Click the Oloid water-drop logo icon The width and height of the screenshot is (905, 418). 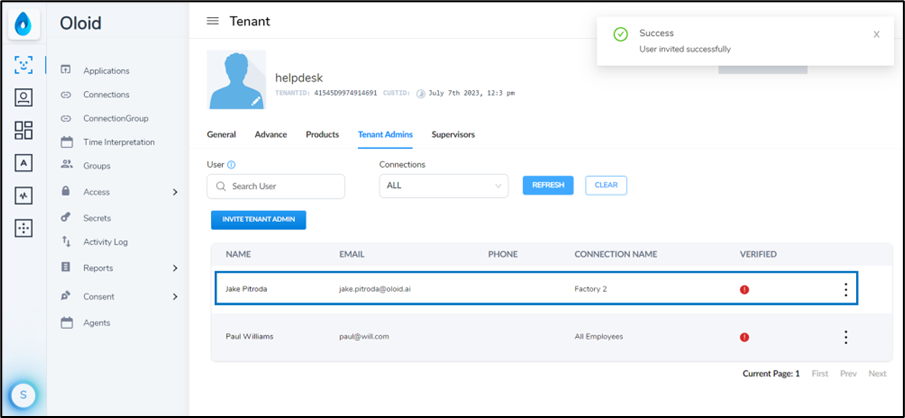tap(24, 25)
